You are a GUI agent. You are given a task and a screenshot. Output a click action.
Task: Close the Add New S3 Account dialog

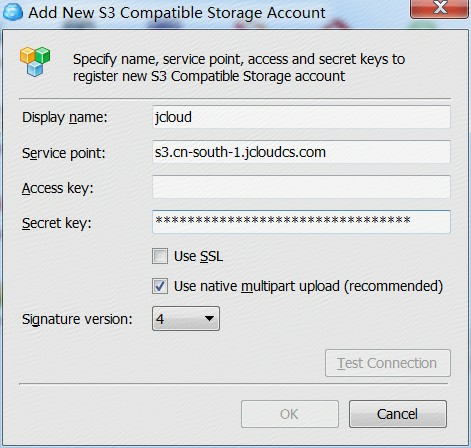pyautogui.click(x=439, y=7)
